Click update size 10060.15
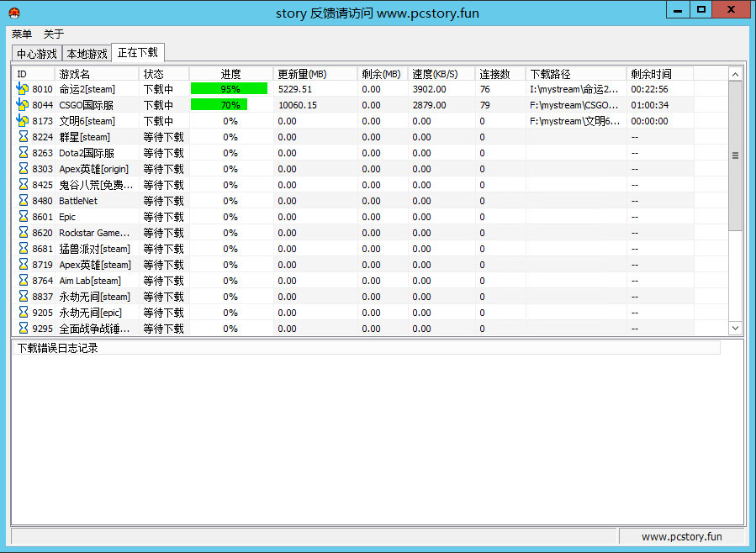Viewport: 756px width, 553px height. click(298, 105)
